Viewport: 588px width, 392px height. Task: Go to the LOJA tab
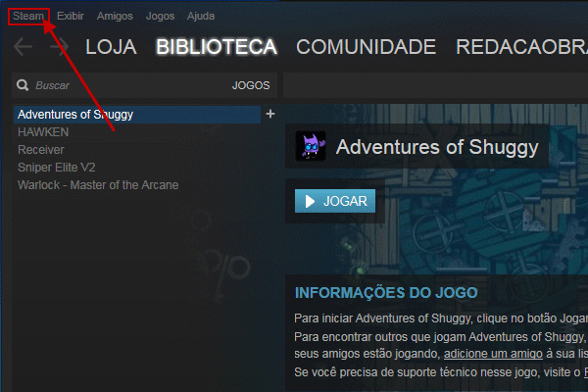coord(111,47)
